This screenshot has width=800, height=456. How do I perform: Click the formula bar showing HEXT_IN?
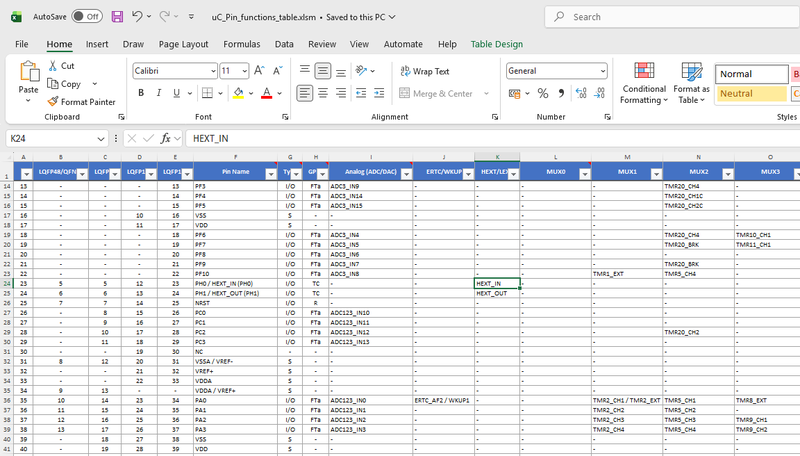pos(492,138)
